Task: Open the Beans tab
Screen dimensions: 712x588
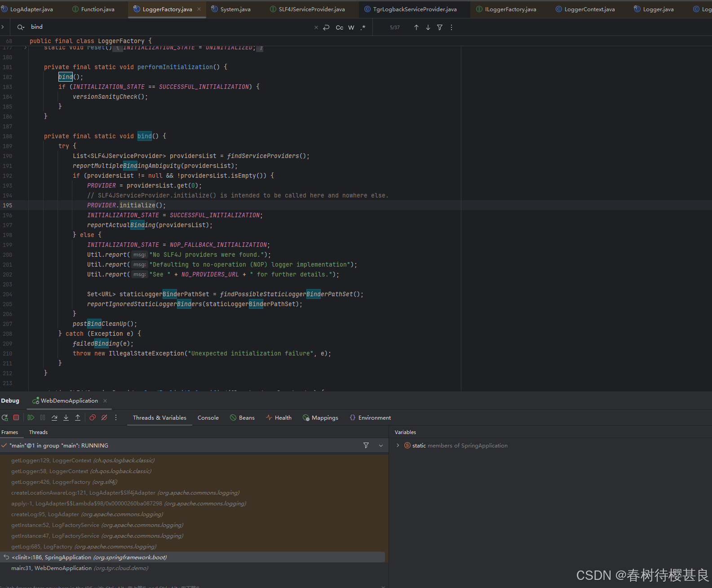Action: (x=242, y=417)
